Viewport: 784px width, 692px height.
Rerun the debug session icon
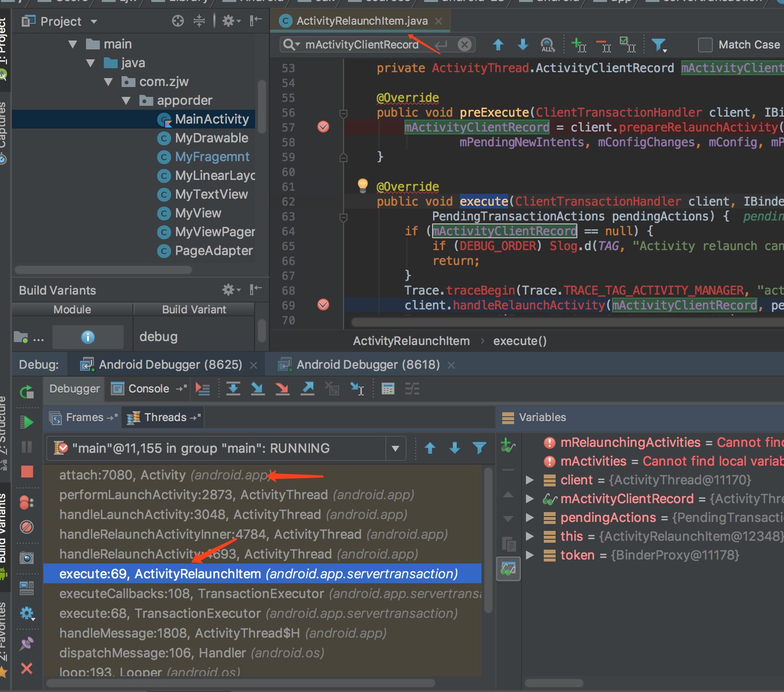click(27, 392)
